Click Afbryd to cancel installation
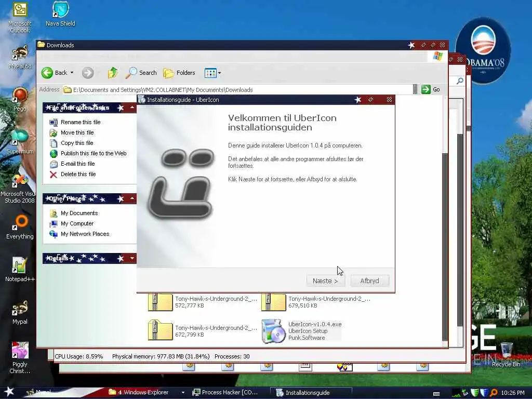The image size is (532, 399). click(369, 281)
